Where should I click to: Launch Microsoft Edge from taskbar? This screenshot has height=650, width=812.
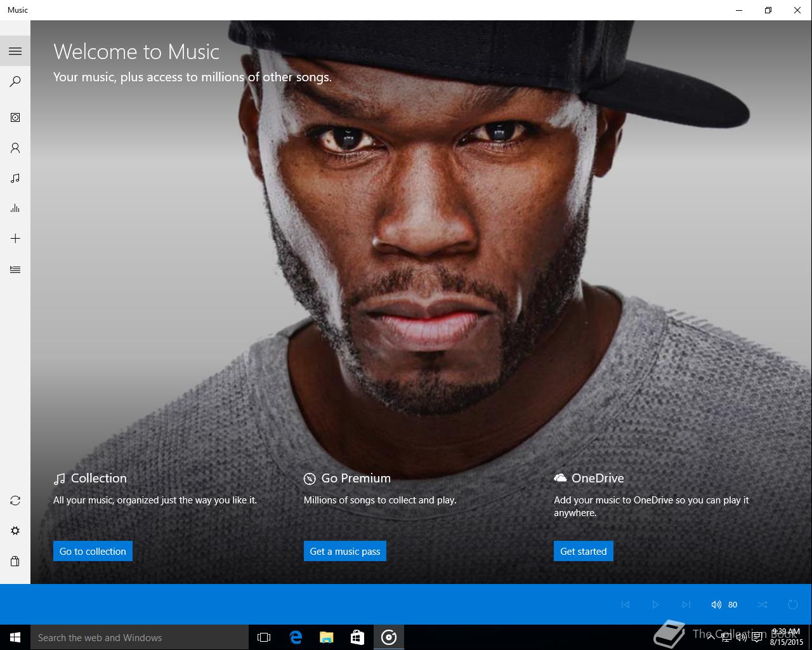296,637
